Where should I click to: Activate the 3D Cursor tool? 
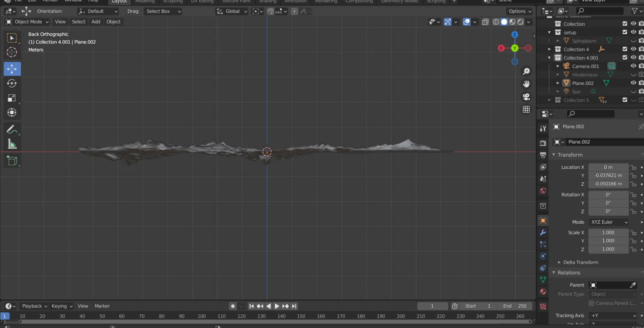pos(12,52)
